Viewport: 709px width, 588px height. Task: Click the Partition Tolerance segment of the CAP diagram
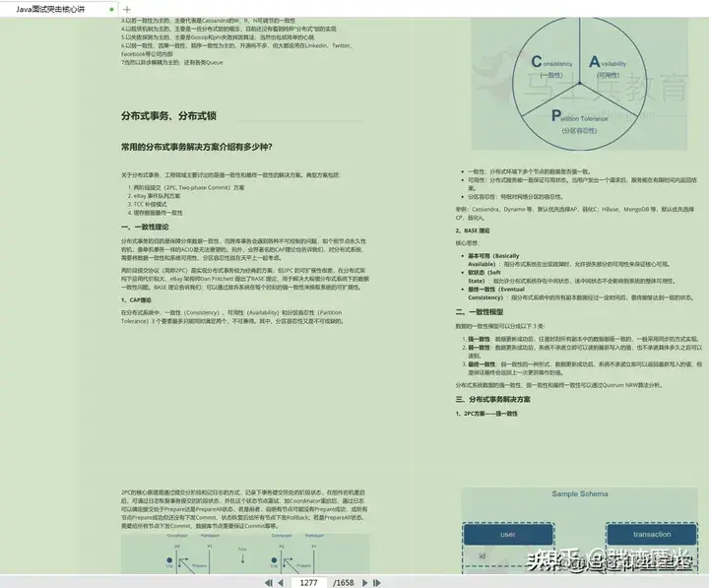click(579, 121)
